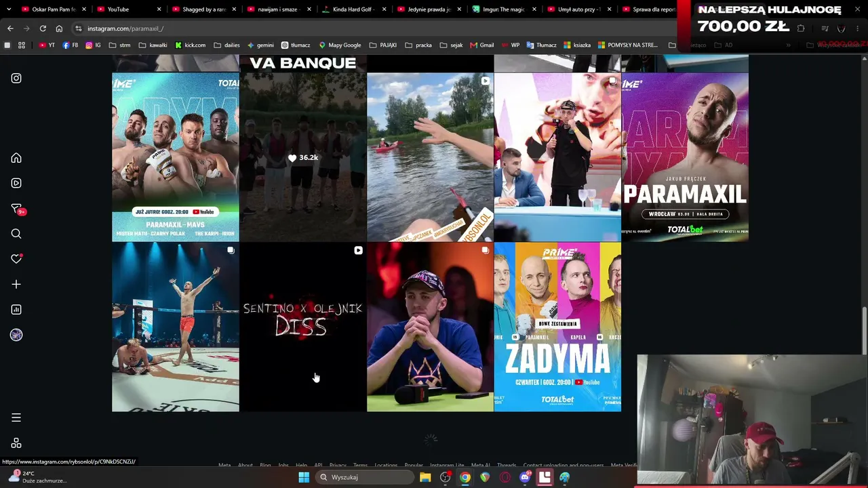Viewport: 868px width, 488px height.
Task: Open the 'kawałki' bookmarks folder
Action: pos(153,45)
